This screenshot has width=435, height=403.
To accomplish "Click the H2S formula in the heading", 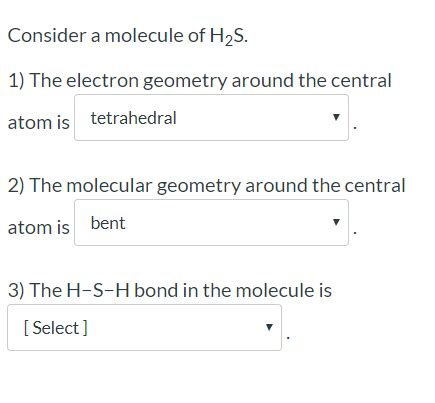I will pos(228,36).
